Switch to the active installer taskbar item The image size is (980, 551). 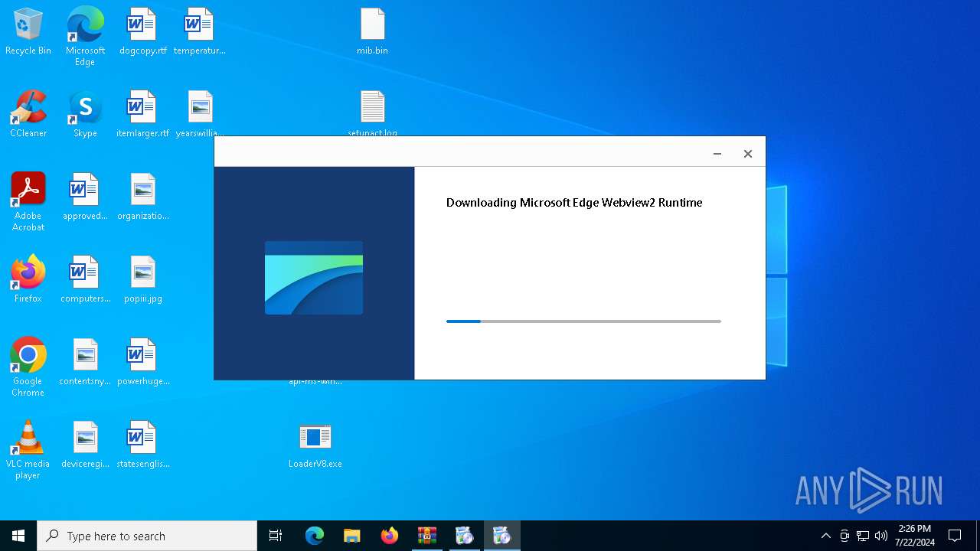point(502,536)
